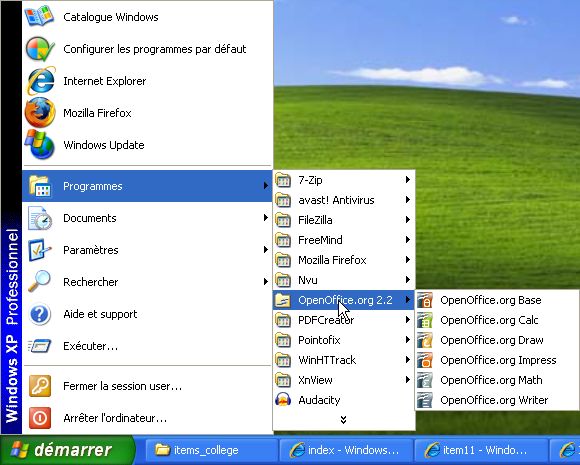Expand the FreeMind submenu arrow
This screenshot has height=465, width=580.
(408, 240)
